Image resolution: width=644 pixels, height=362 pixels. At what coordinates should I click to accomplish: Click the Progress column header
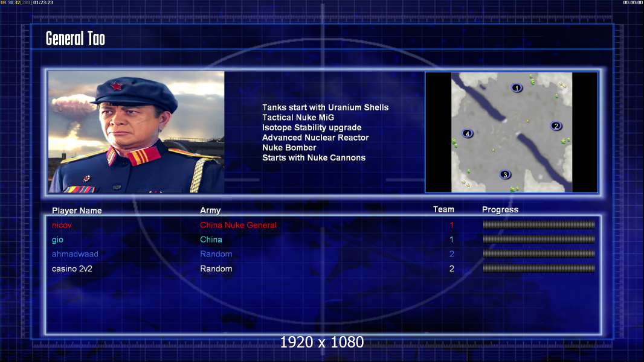(x=500, y=210)
